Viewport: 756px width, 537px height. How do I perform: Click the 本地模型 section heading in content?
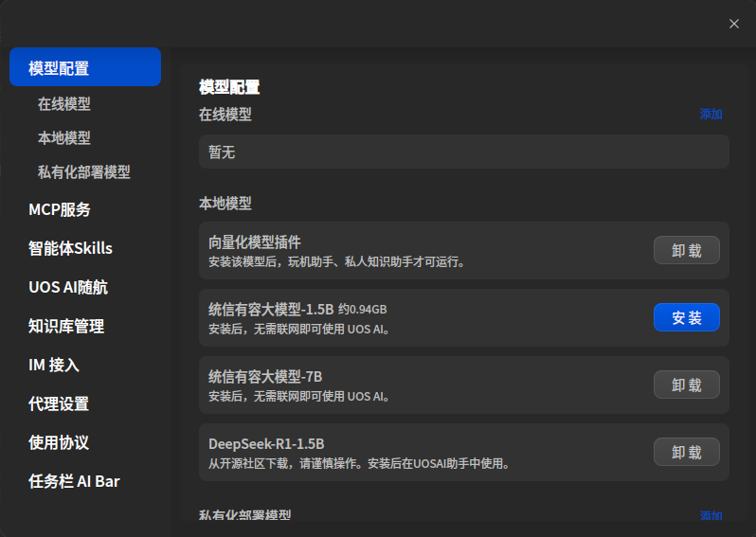click(x=225, y=204)
